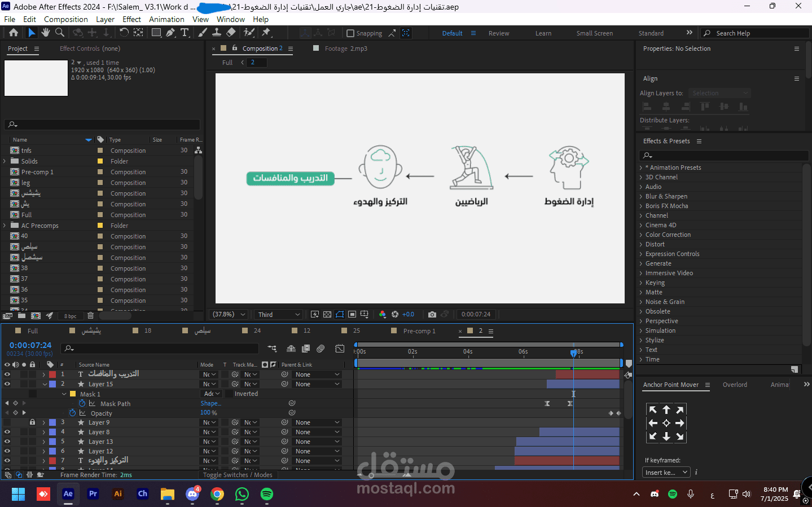Open the magnification (37.8%) dropdown

[x=229, y=315]
